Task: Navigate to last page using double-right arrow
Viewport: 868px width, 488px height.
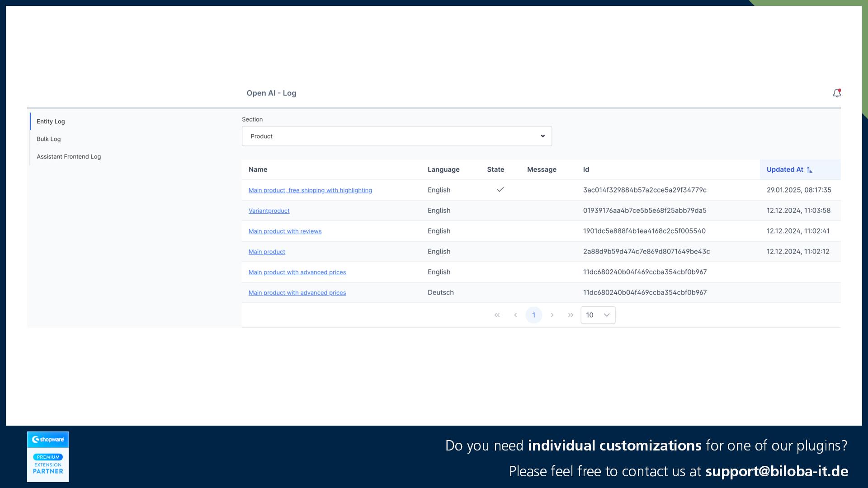Action: tap(571, 314)
